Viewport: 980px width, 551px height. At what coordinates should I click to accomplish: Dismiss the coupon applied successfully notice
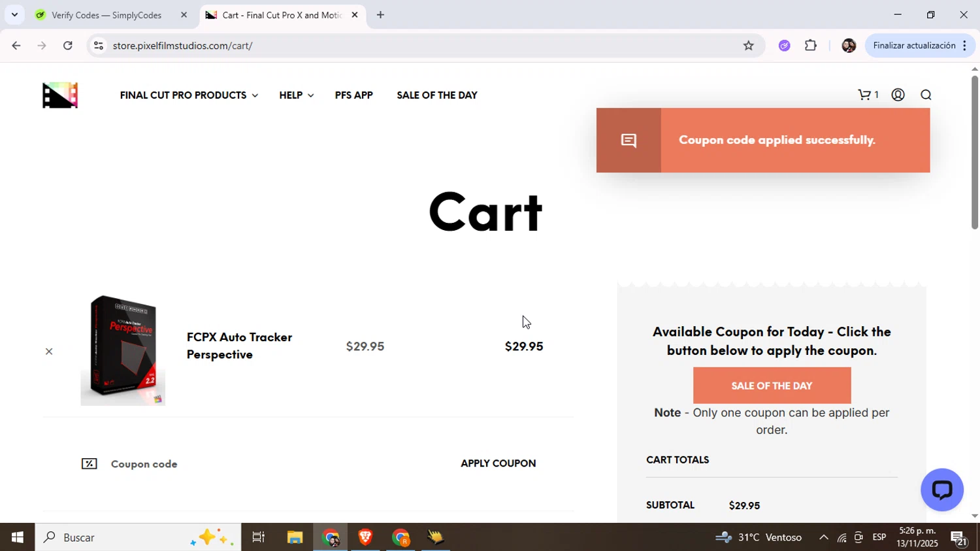763,141
